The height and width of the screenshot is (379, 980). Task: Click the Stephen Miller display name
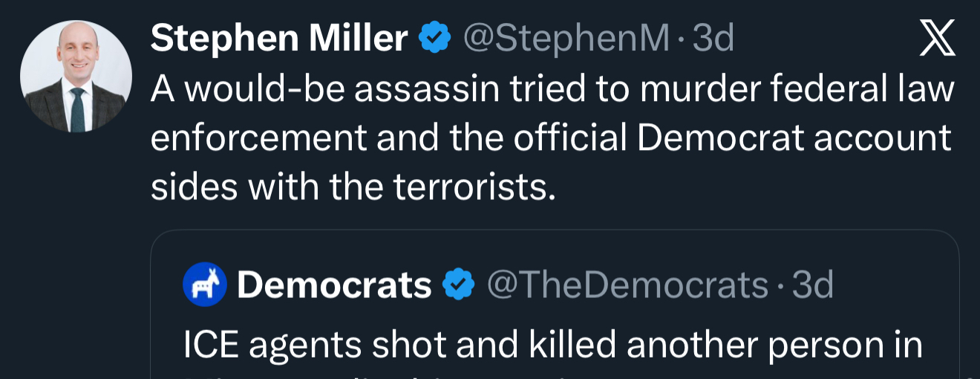click(x=279, y=39)
